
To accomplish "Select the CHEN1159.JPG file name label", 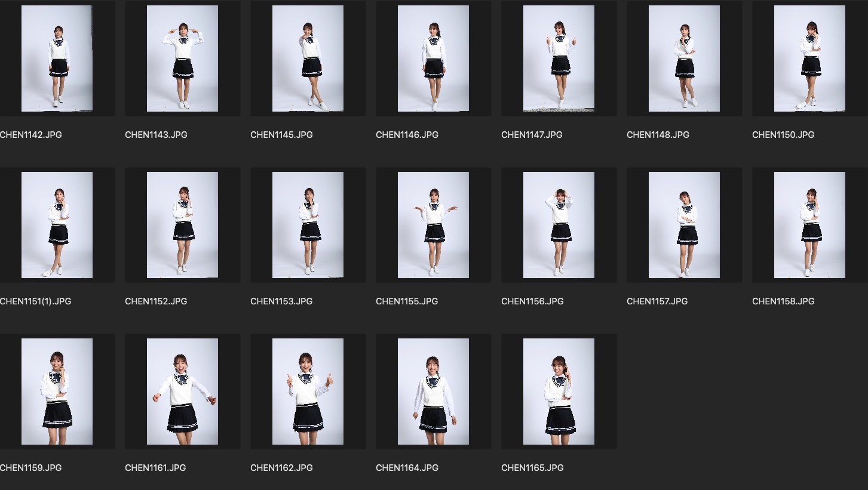I will [x=30, y=468].
